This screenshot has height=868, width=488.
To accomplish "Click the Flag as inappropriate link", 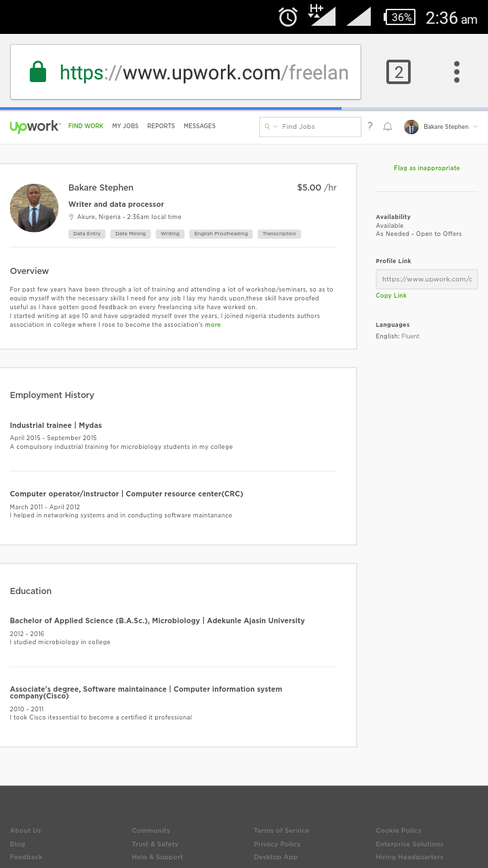I will click(x=426, y=168).
